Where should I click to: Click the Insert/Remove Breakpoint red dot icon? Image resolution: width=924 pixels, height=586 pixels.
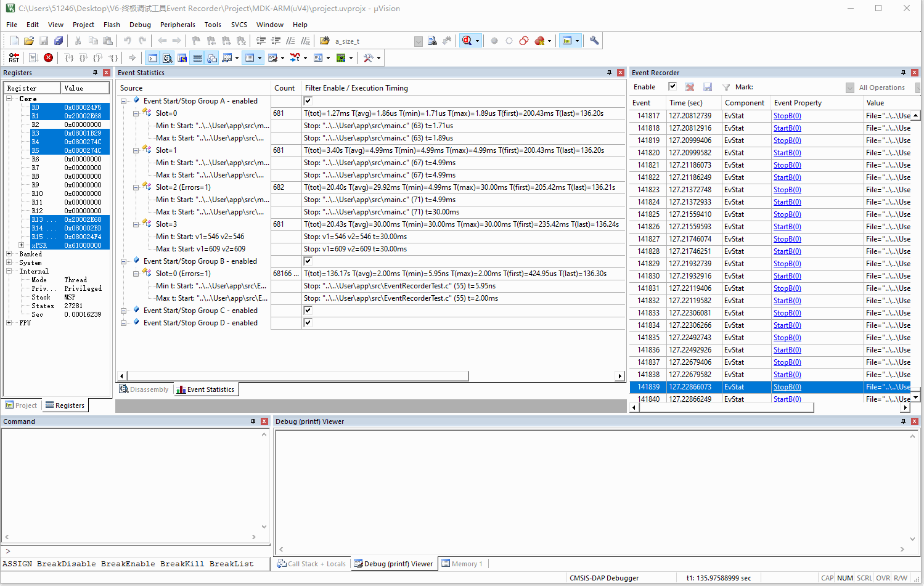494,41
